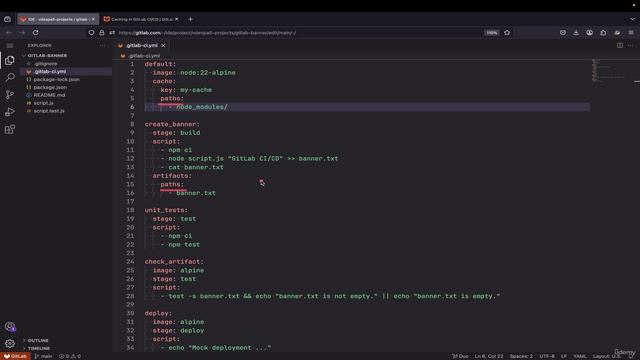The width and height of the screenshot is (640, 360).
Task: Close the Caching in GitLab browser tab
Action: coord(177,19)
